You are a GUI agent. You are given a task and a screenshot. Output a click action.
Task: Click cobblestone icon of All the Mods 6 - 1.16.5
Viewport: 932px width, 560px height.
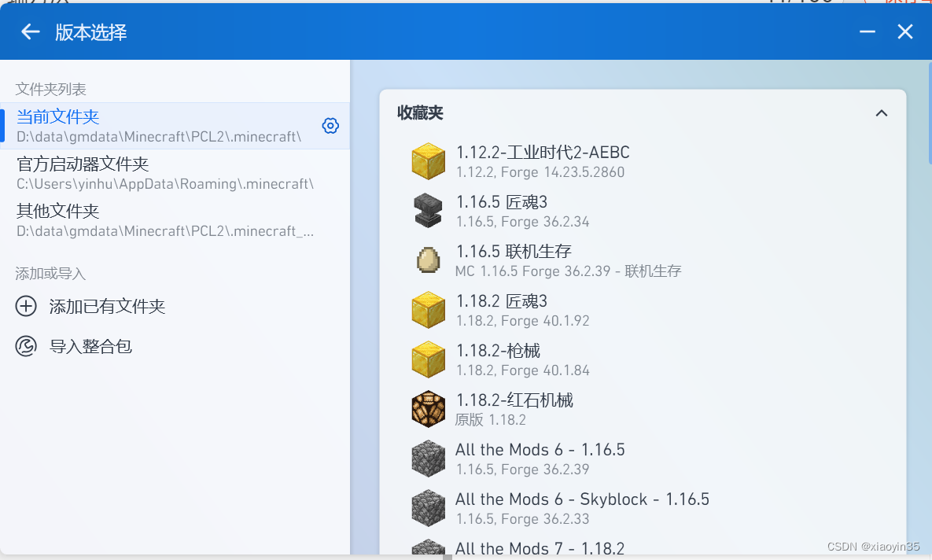428,459
